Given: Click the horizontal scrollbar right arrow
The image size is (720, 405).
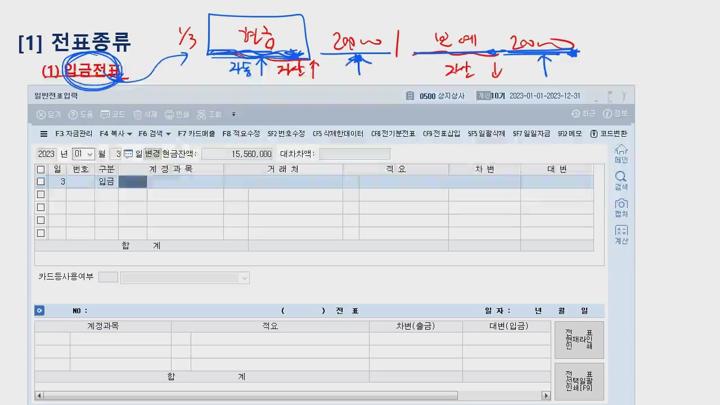Looking at the screenshot, I should [x=546, y=395].
